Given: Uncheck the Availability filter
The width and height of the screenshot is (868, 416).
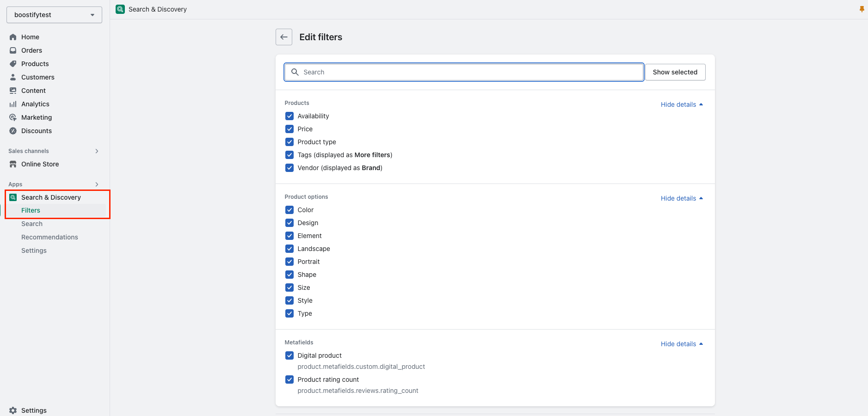Looking at the screenshot, I should pos(289,116).
